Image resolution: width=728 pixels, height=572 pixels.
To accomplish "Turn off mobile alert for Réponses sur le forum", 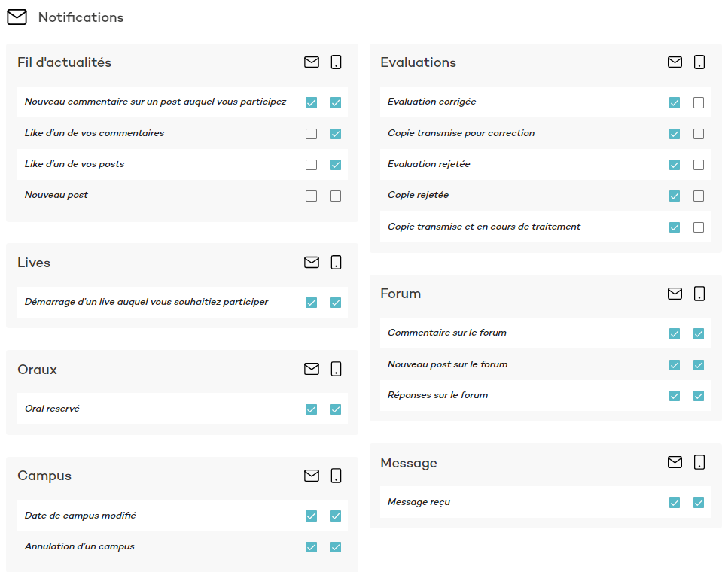I will click(699, 396).
